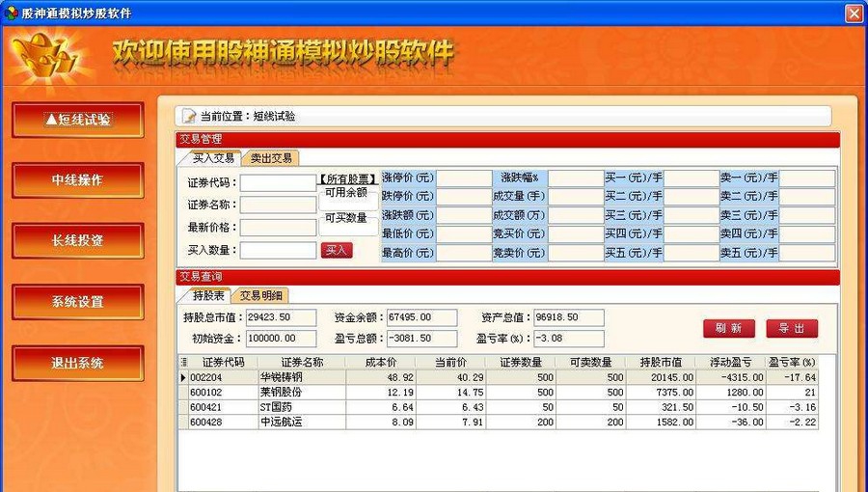
Task: Switch to the 卖出交易 tab
Action: [x=271, y=157]
